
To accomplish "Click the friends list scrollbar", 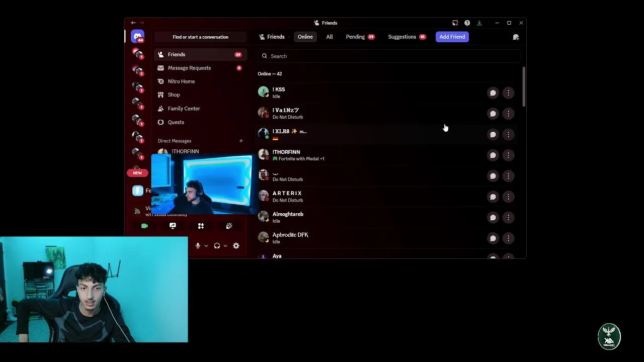I will click(x=524, y=86).
